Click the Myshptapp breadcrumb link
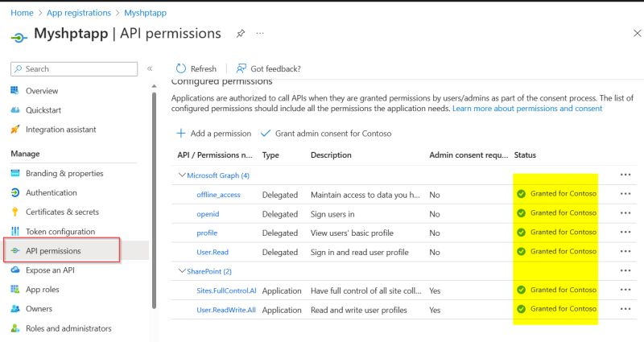This screenshot has width=644, height=342. pyautogui.click(x=145, y=13)
